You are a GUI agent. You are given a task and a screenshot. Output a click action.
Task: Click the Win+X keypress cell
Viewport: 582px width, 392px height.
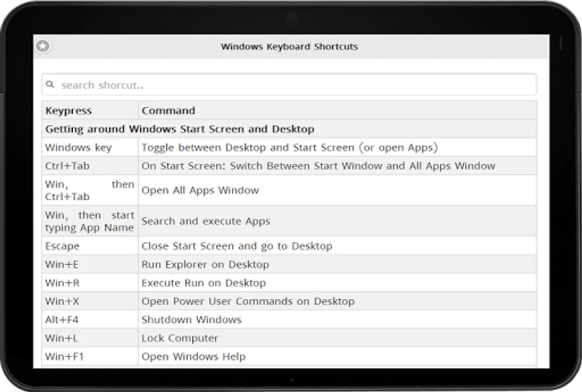[90, 301]
